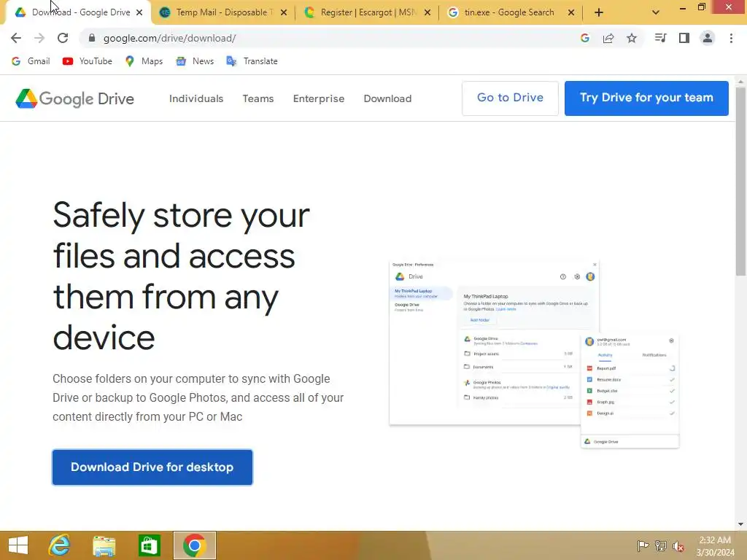Click the page vertical scrollbar thumb
This screenshot has height=560, width=747.
tap(740, 181)
